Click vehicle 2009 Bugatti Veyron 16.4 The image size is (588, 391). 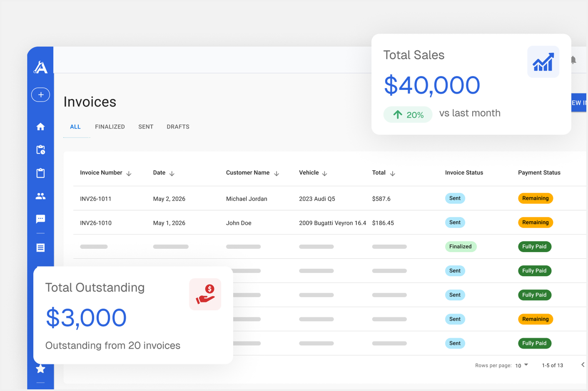332,223
